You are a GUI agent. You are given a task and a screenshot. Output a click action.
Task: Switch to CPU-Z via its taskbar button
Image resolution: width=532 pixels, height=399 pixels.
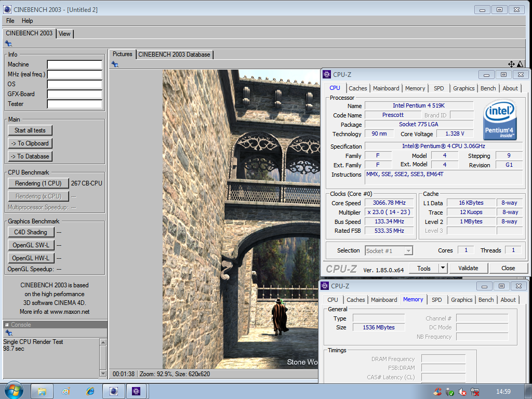(x=136, y=392)
